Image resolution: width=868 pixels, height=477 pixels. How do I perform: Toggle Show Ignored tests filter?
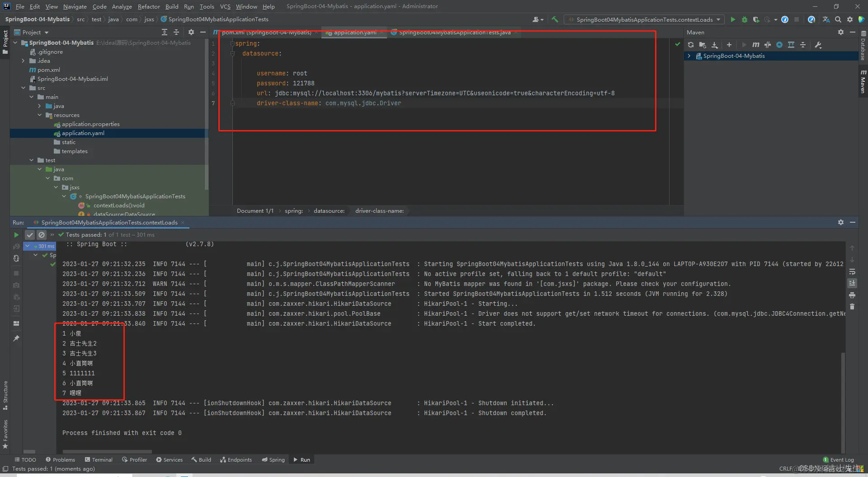click(42, 235)
